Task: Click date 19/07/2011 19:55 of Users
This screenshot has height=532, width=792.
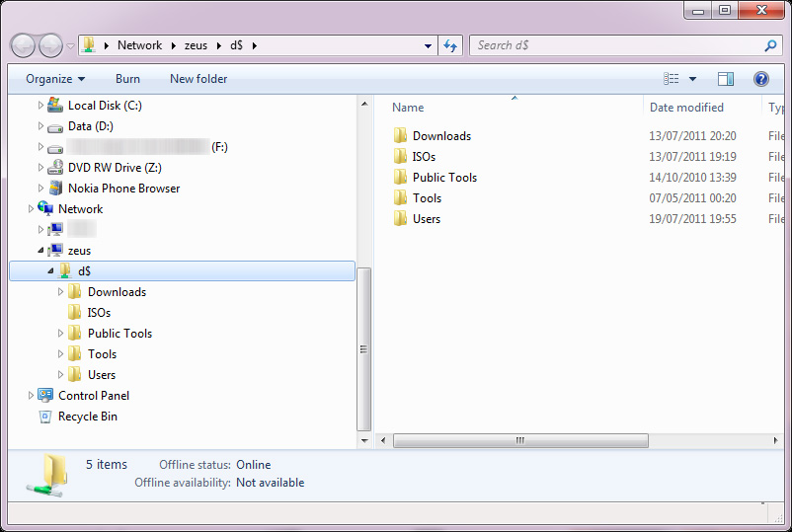Action: pyautogui.click(x=692, y=218)
